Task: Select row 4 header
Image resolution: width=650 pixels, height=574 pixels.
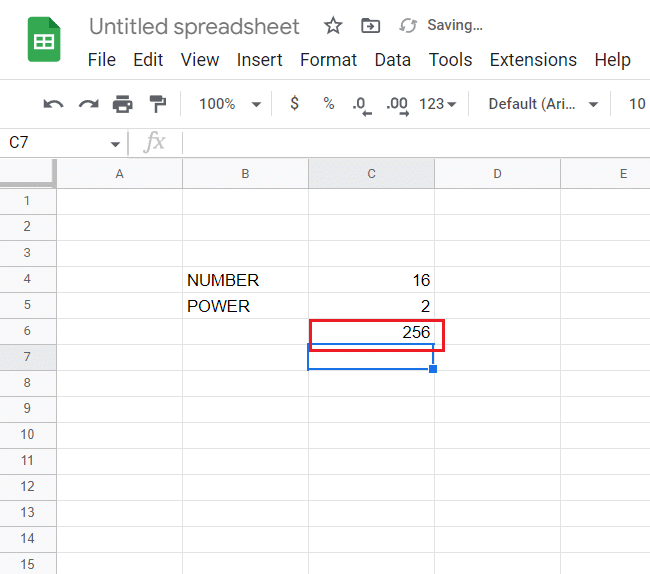Action: click(27, 279)
